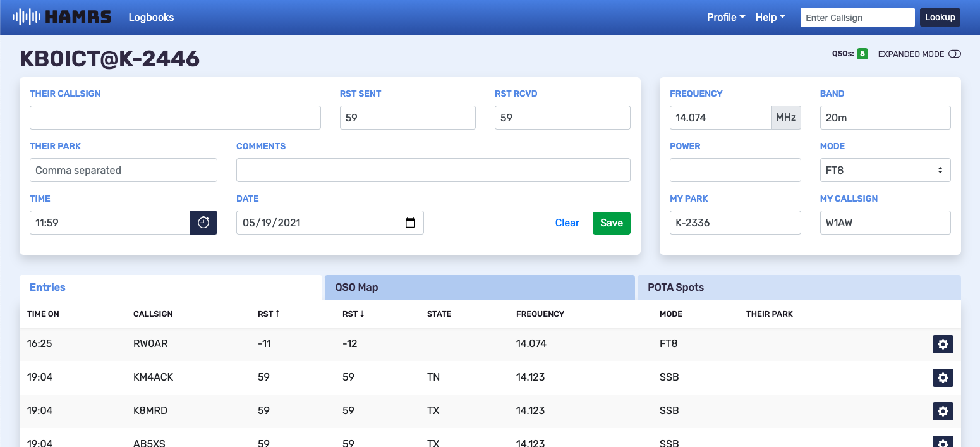Click the green QSOs count badge
Screen dimensions: 980x447
[x=862, y=54]
